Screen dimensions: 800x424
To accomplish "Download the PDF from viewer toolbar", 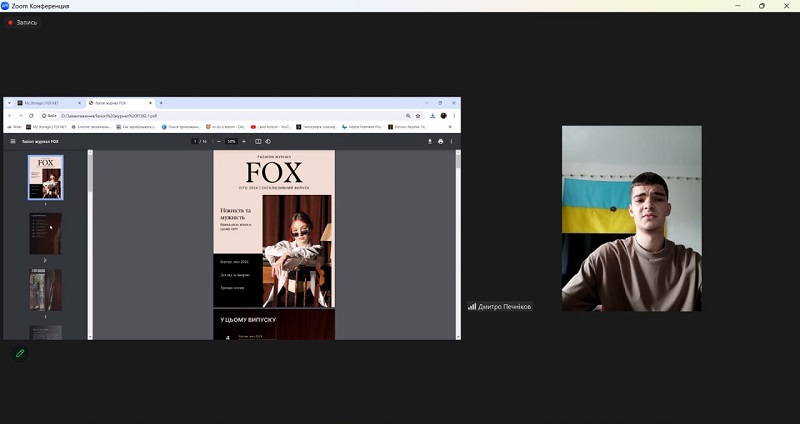I will [x=430, y=141].
